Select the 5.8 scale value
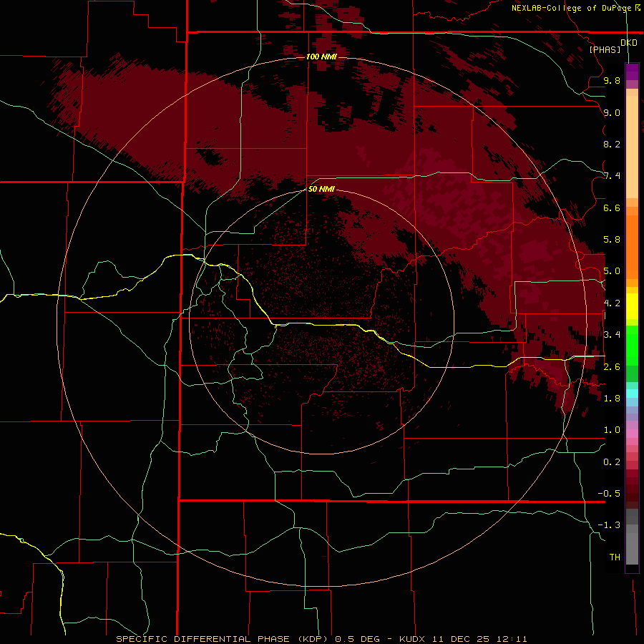644x644 pixels. pos(612,240)
